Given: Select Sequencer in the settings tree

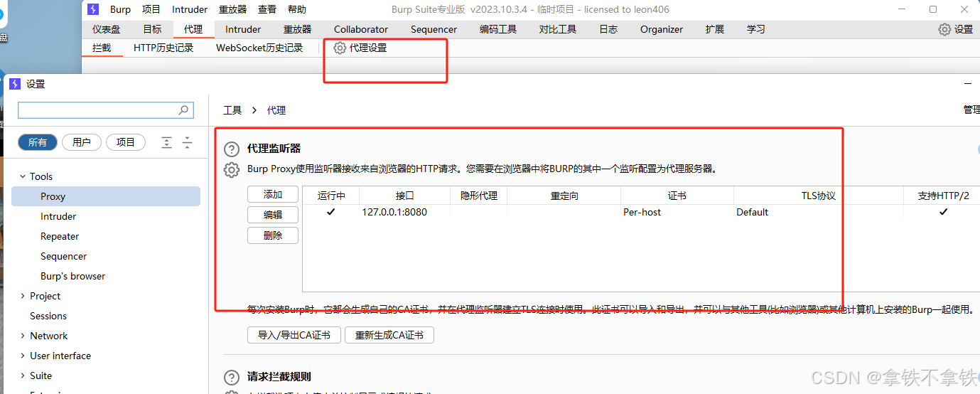Looking at the screenshot, I should 63,256.
